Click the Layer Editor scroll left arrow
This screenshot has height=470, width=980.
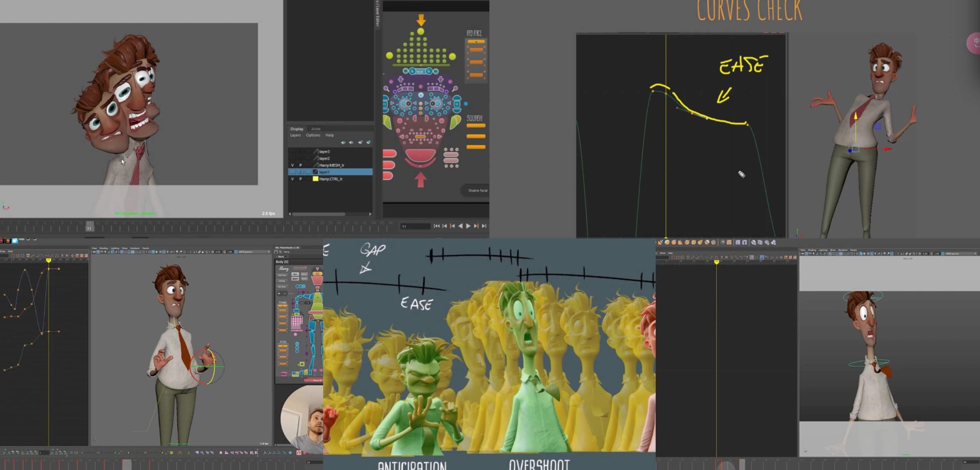[x=290, y=214]
